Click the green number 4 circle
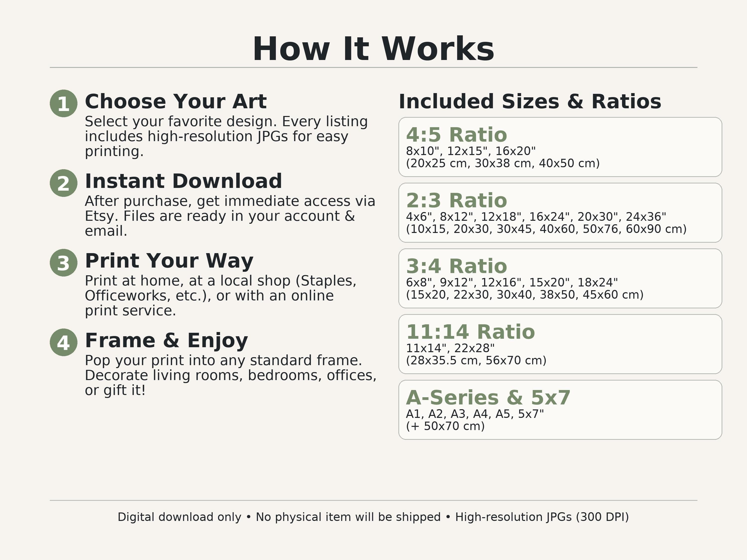 pyautogui.click(x=63, y=342)
